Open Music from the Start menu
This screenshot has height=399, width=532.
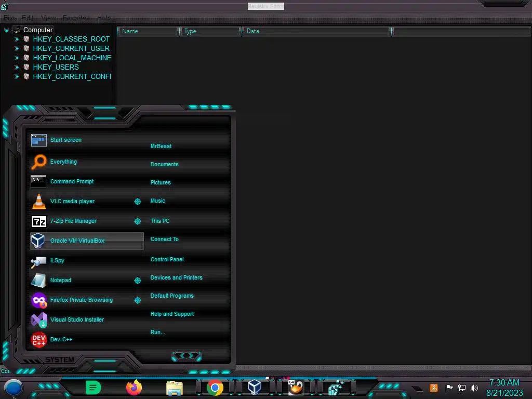click(158, 201)
